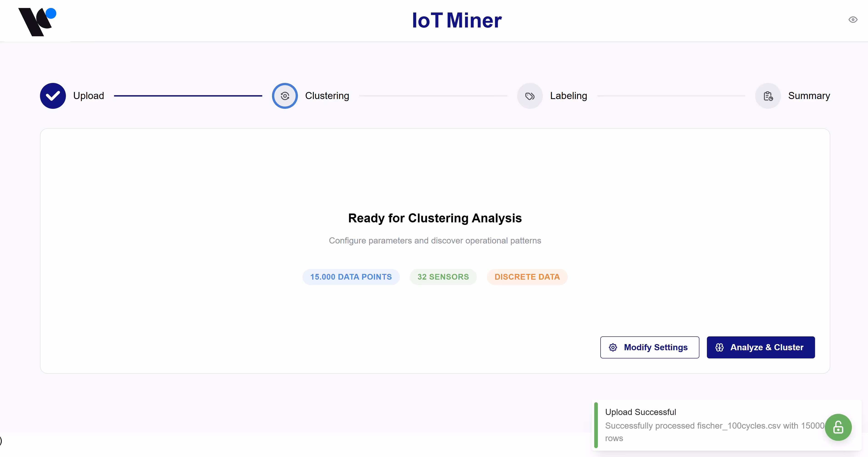Select the eye icon of the active Clustering step

(285, 96)
